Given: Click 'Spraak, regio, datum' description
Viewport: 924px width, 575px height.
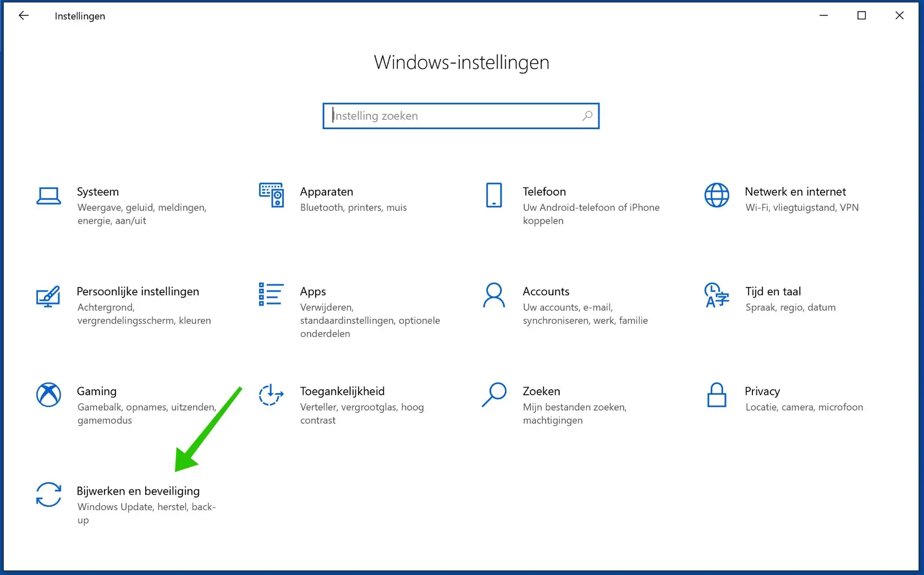Looking at the screenshot, I should pyautogui.click(x=790, y=307).
